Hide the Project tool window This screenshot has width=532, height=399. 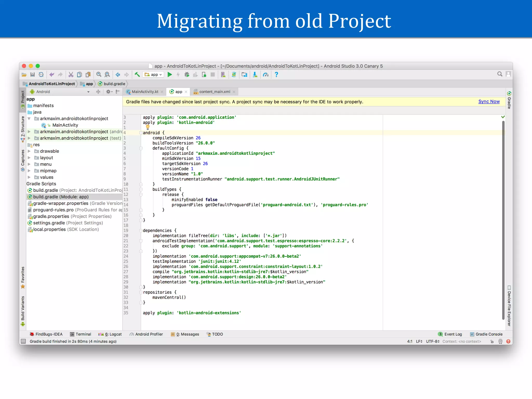(118, 92)
